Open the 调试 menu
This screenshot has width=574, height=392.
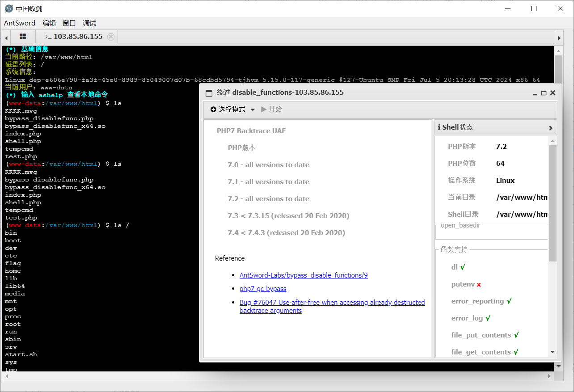click(x=89, y=23)
